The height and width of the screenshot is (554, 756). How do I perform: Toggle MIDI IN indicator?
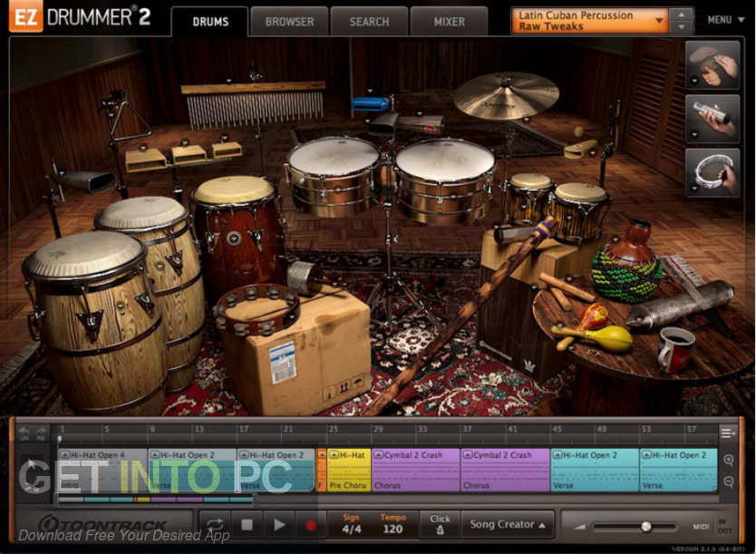pyautogui.click(x=722, y=521)
